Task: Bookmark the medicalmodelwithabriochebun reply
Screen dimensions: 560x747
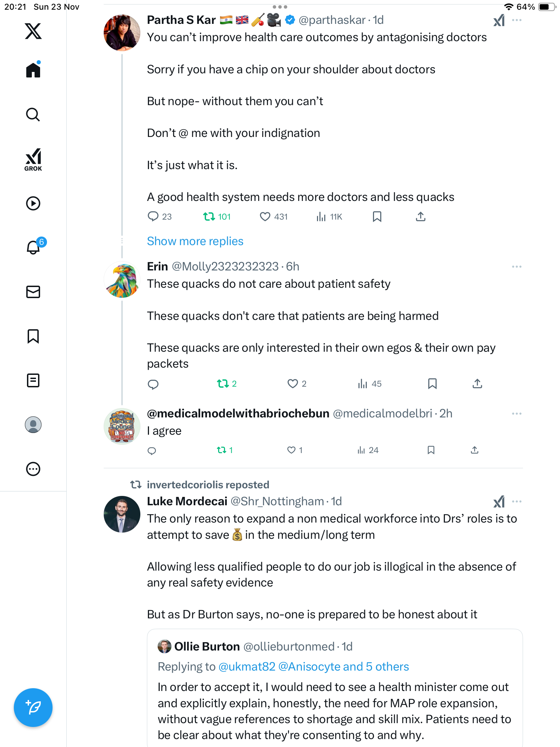Action: coord(431,450)
